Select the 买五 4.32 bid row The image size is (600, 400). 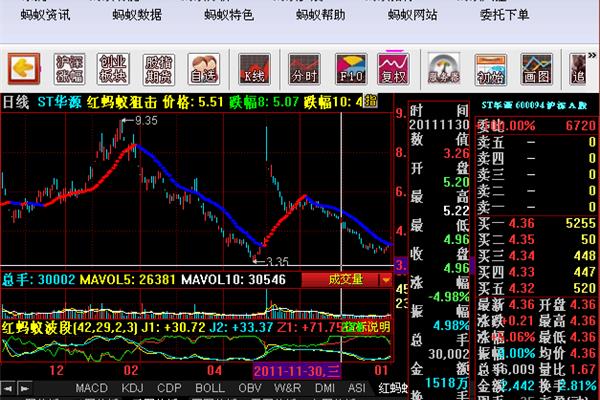[536, 288]
